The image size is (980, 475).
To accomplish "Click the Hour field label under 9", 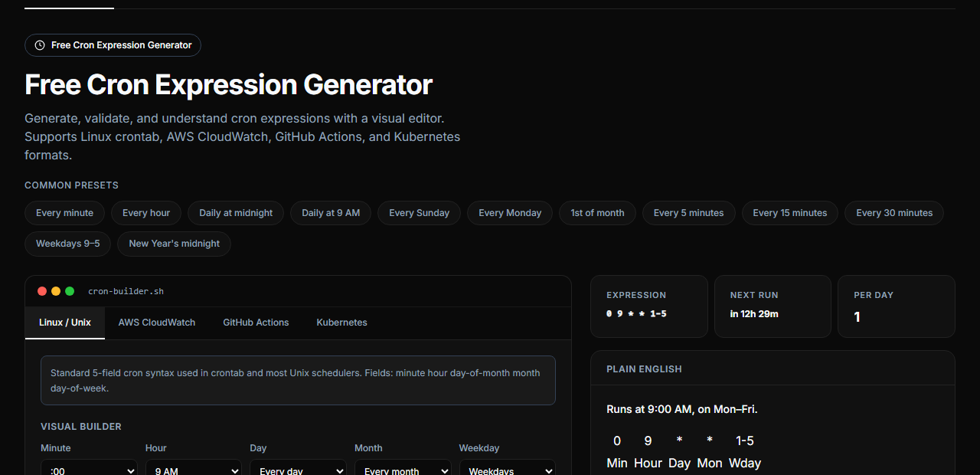I will [648, 463].
